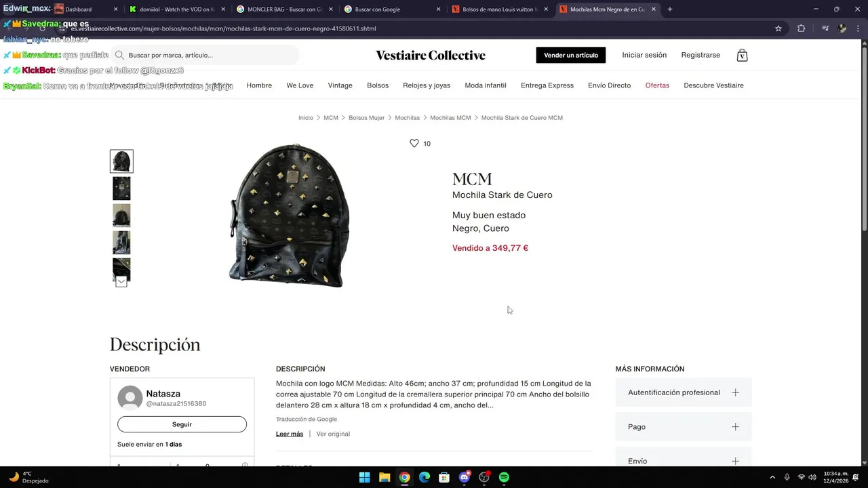868x488 pixels.
Task: Click the Windows Start icon
Action: (364, 477)
